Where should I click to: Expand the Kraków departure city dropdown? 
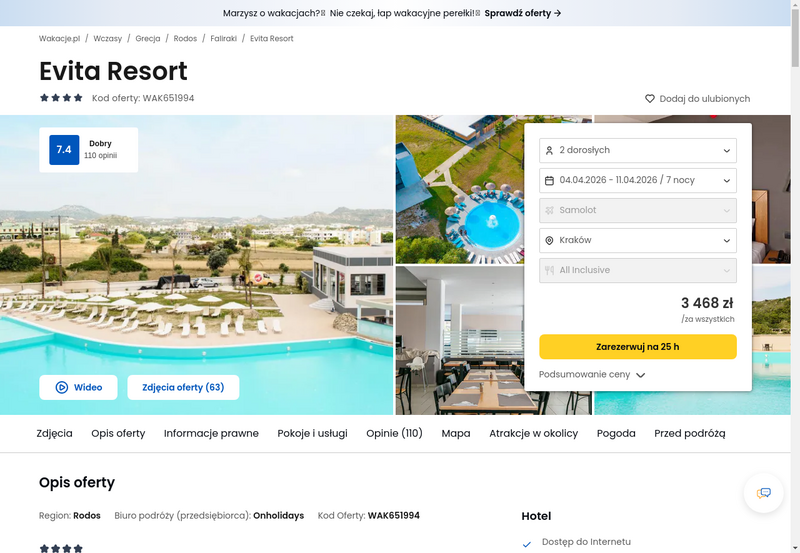(x=638, y=240)
